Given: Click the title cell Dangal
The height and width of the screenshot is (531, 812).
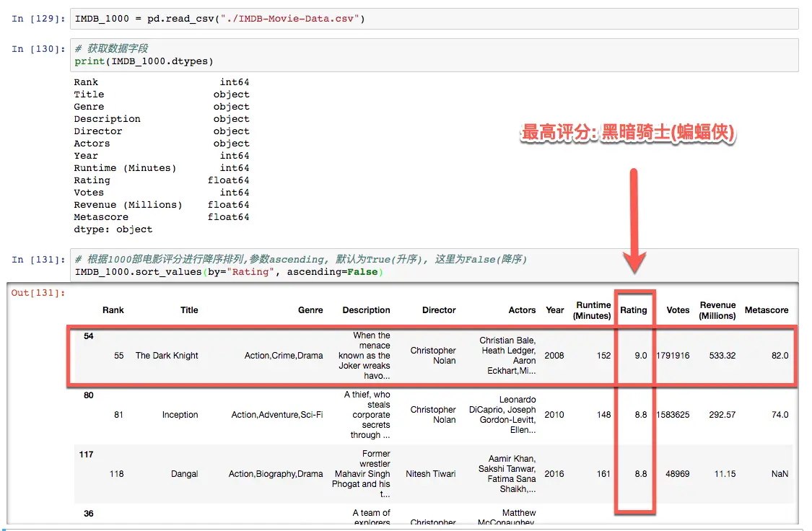Looking at the screenshot, I should [x=184, y=473].
